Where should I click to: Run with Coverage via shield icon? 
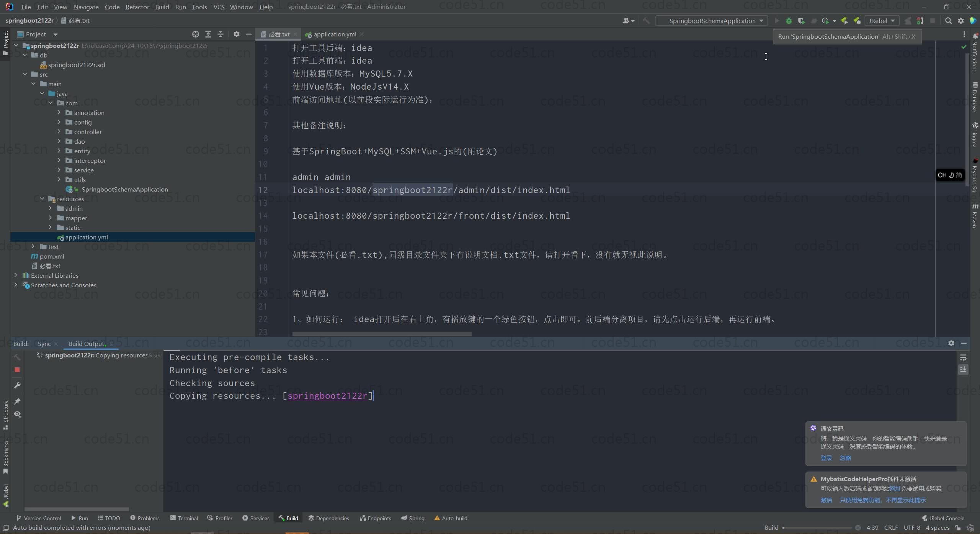pyautogui.click(x=801, y=21)
